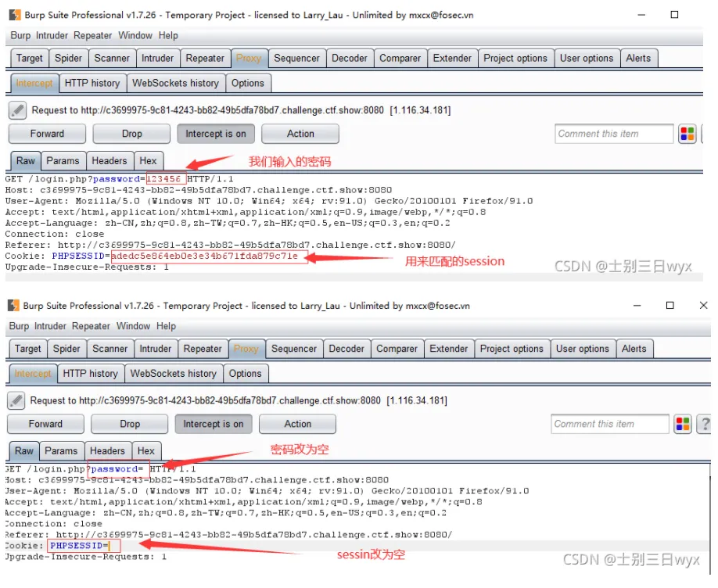Switch to Spider tab in upper window
Image resolution: width=718 pixels, height=588 pixels.
point(68,58)
